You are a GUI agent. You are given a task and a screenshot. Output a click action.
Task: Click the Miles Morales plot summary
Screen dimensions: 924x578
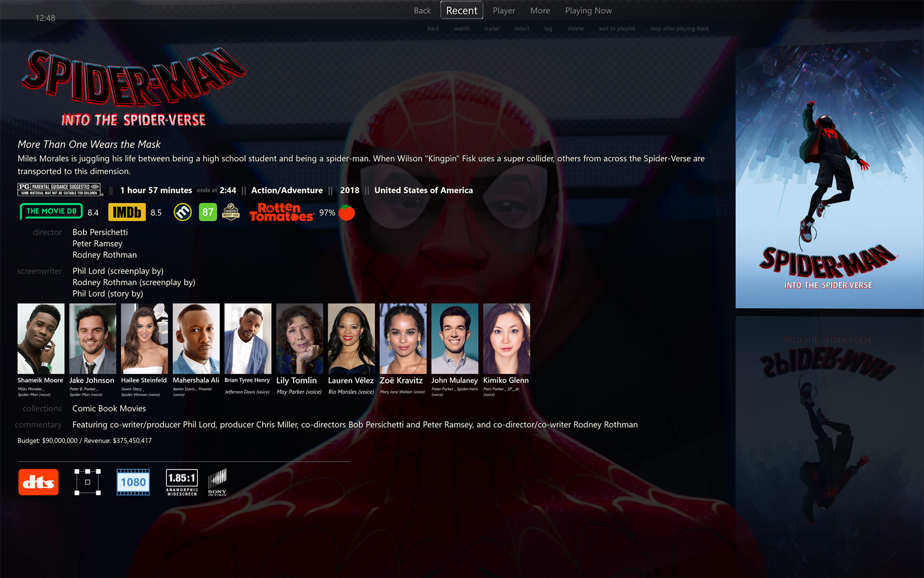pos(361,165)
